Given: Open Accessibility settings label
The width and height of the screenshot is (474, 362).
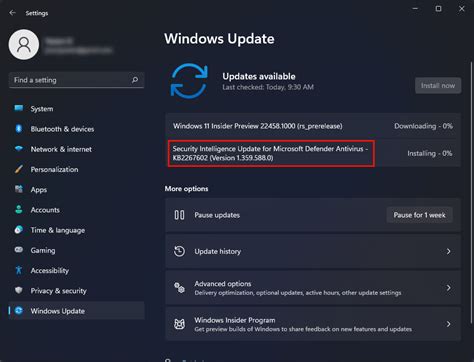Looking at the screenshot, I should tap(50, 271).
